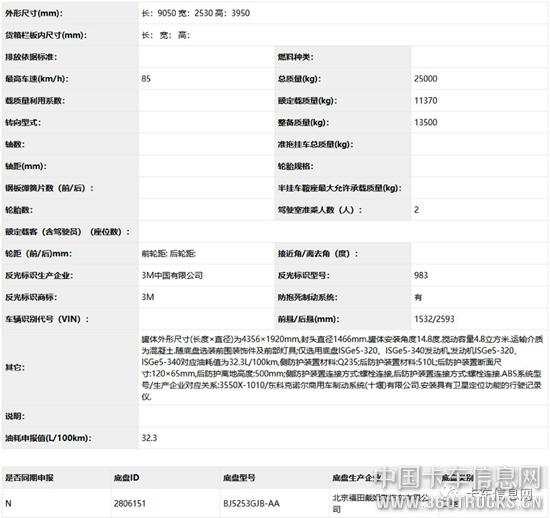Click the 油耗申报值(L/100km) label
Viewport: 550px width, 518px height.
(x=48, y=438)
